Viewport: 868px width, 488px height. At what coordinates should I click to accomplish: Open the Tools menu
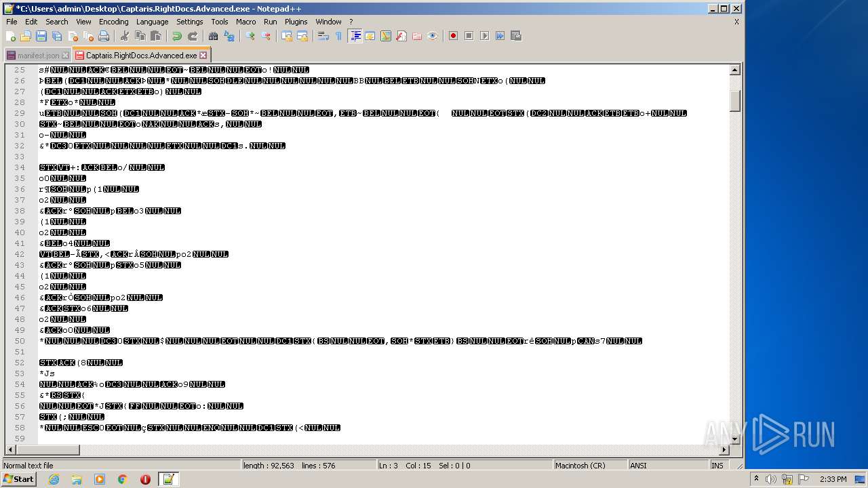click(220, 22)
